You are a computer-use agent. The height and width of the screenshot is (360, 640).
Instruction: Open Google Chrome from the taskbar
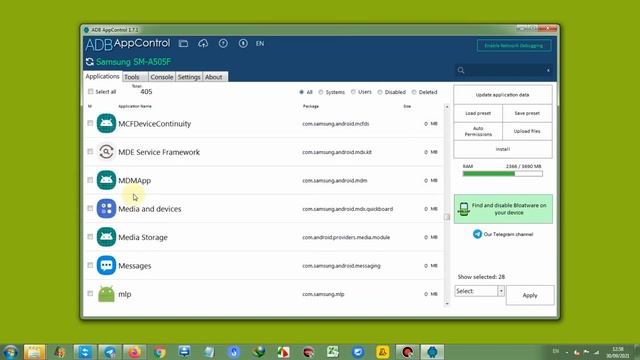[x=160, y=352]
